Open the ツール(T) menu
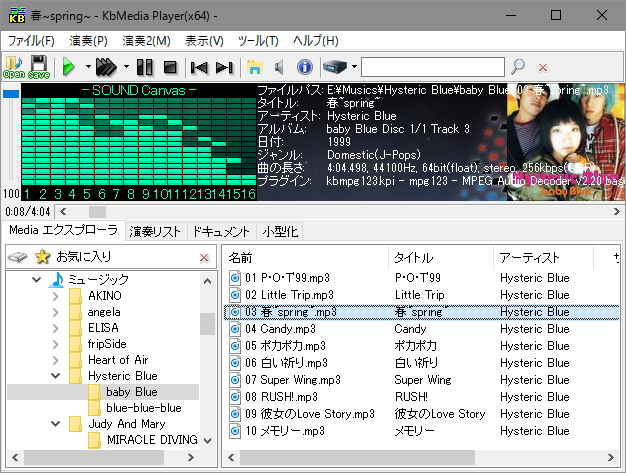This screenshot has width=626, height=473. (258, 41)
